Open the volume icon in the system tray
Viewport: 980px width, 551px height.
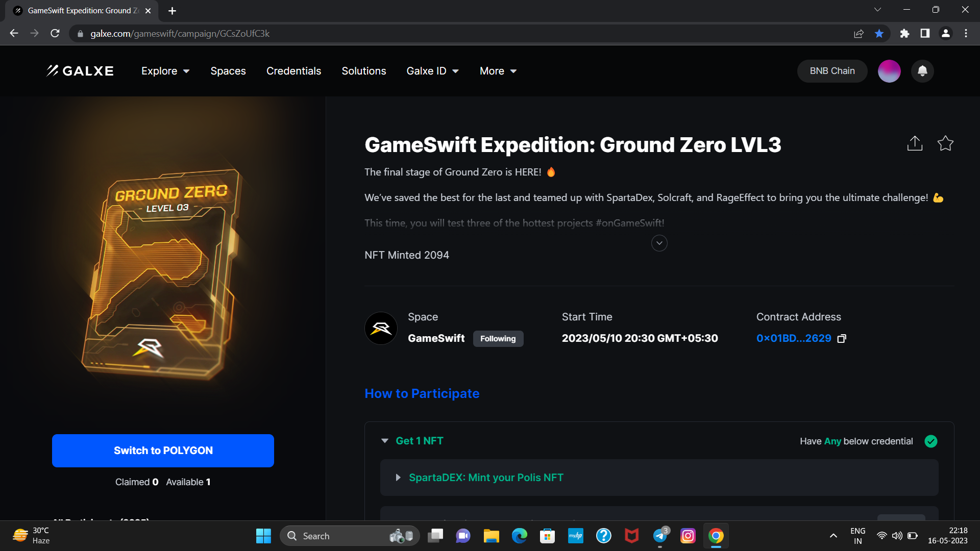[x=897, y=536]
